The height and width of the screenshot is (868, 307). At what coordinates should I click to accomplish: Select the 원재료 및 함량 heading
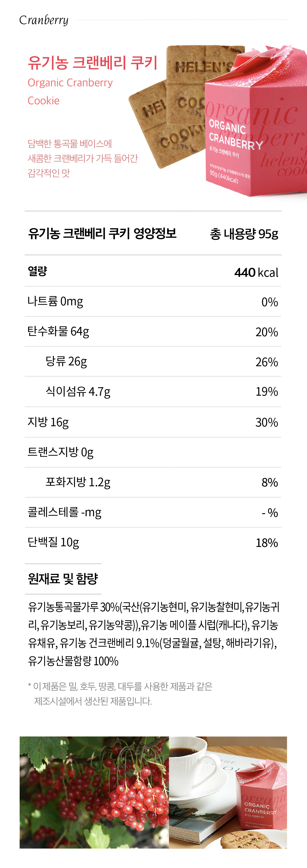pos(63,578)
